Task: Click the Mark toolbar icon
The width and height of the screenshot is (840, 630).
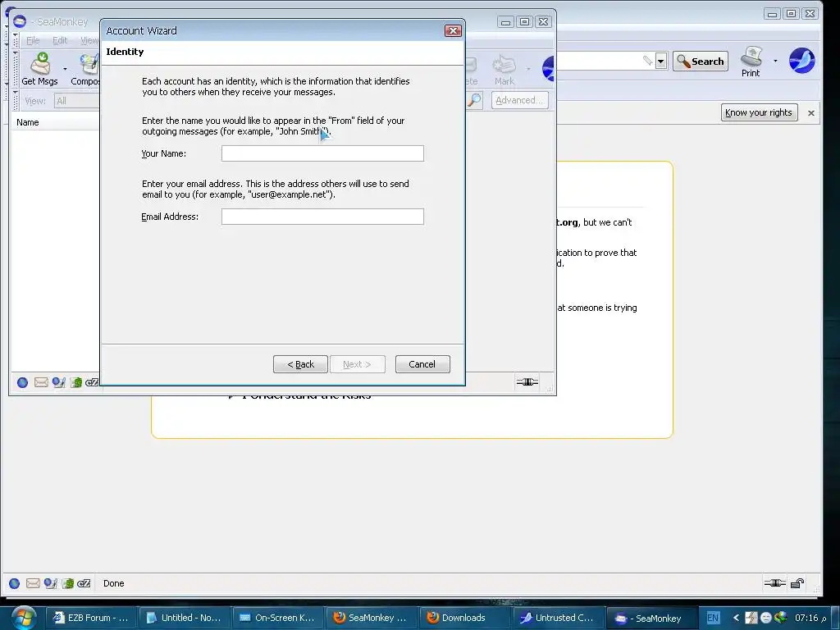Action: click(504, 70)
